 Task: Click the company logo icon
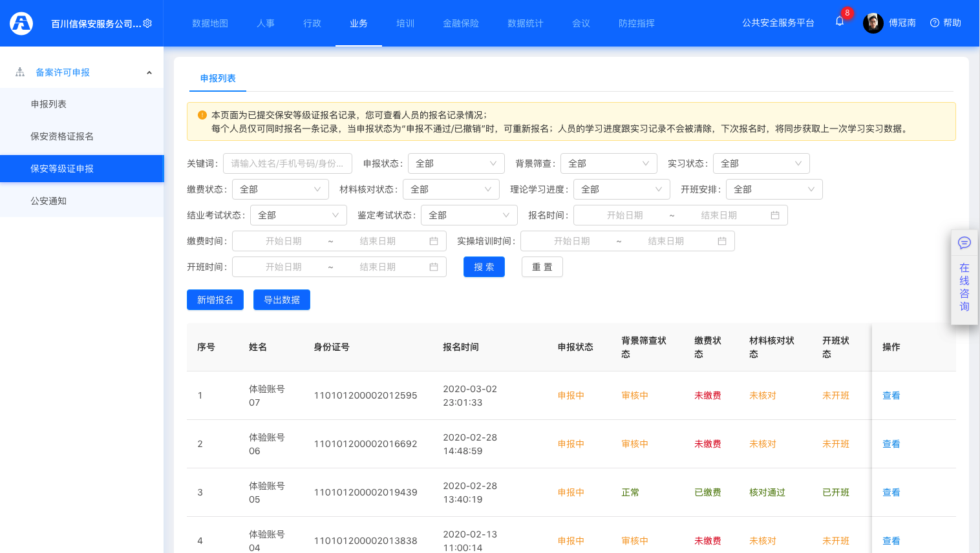pos(21,23)
